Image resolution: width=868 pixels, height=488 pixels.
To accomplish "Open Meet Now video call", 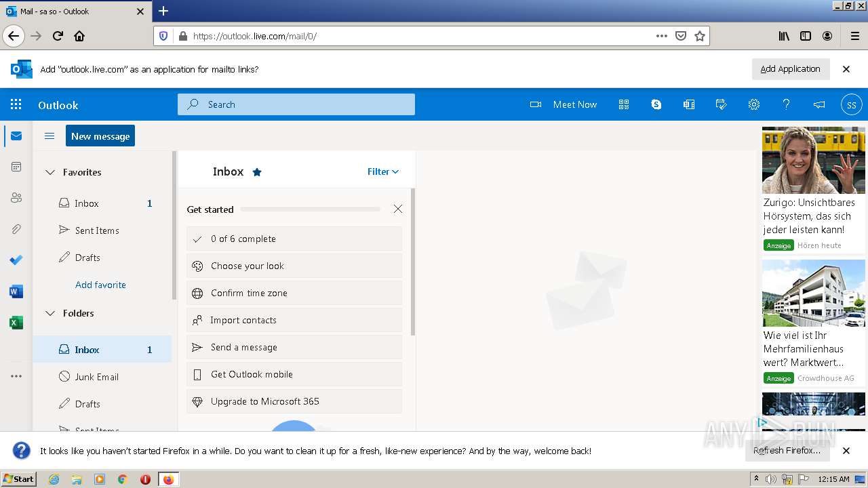I will pos(564,104).
